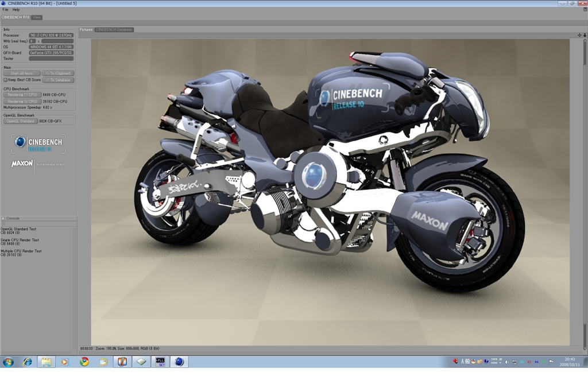This screenshot has width=588, height=376.
Task: Click the Processor info field
Action: click(x=51, y=35)
